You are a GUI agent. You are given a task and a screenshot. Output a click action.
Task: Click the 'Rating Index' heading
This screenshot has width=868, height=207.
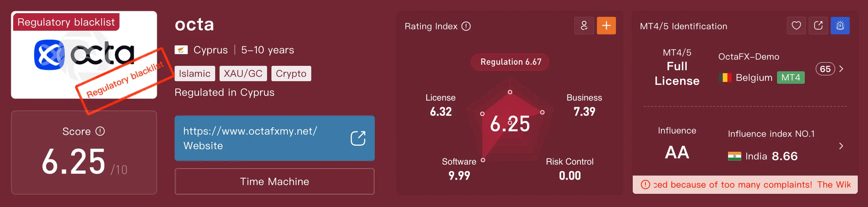tap(431, 26)
